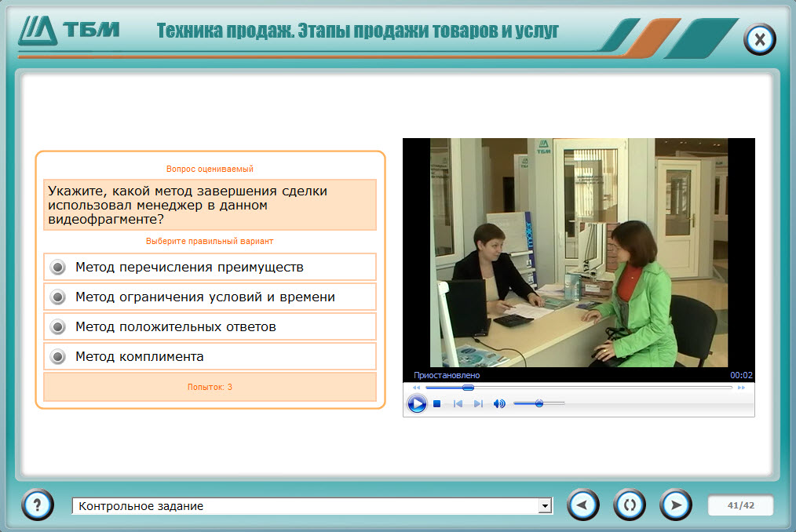Skip to next track in player
Image resolution: width=796 pixels, height=532 pixels.
[478, 404]
